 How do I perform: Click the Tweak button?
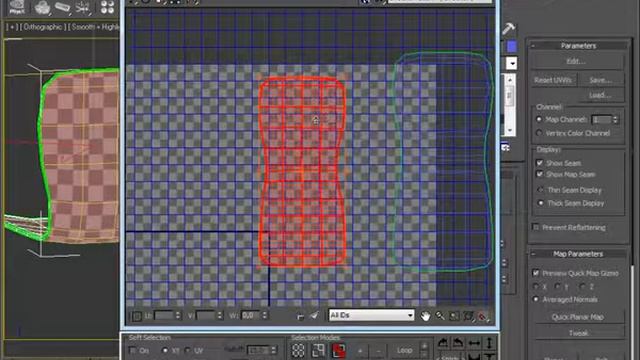(x=579, y=333)
